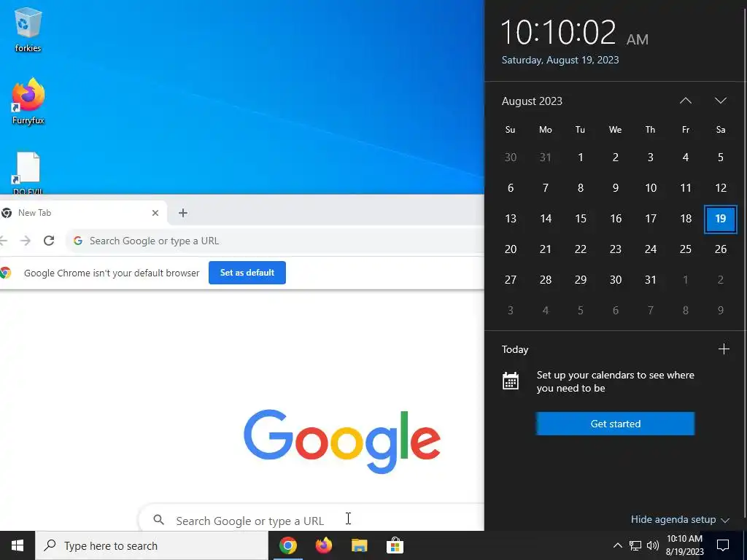Click the Chrome tab favicon for New Tab
747x560 pixels.
pyautogui.click(x=7, y=213)
